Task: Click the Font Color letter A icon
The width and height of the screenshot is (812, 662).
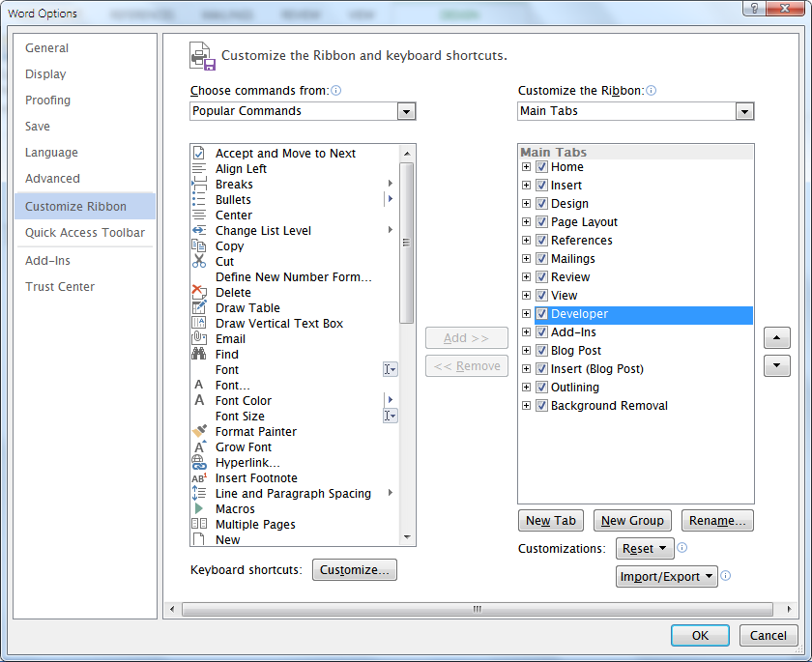Action: (199, 400)
